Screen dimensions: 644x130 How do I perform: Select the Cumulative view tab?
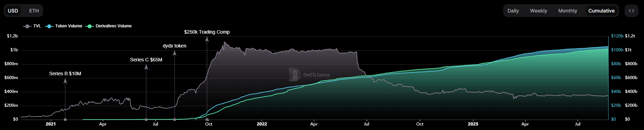point(601,11)
